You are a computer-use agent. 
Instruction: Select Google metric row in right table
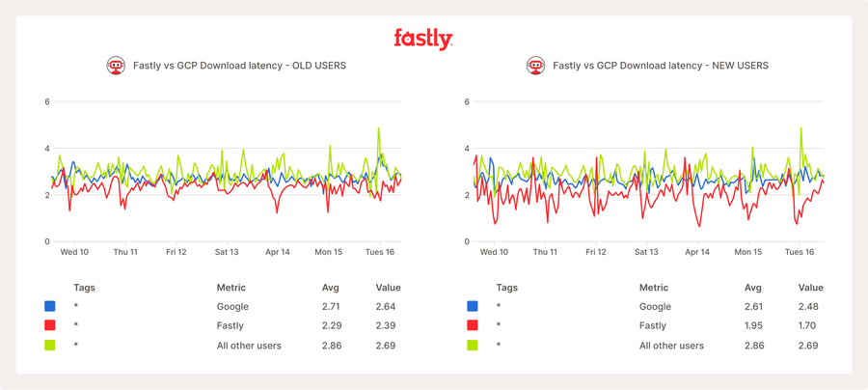(x=657, y=306)
